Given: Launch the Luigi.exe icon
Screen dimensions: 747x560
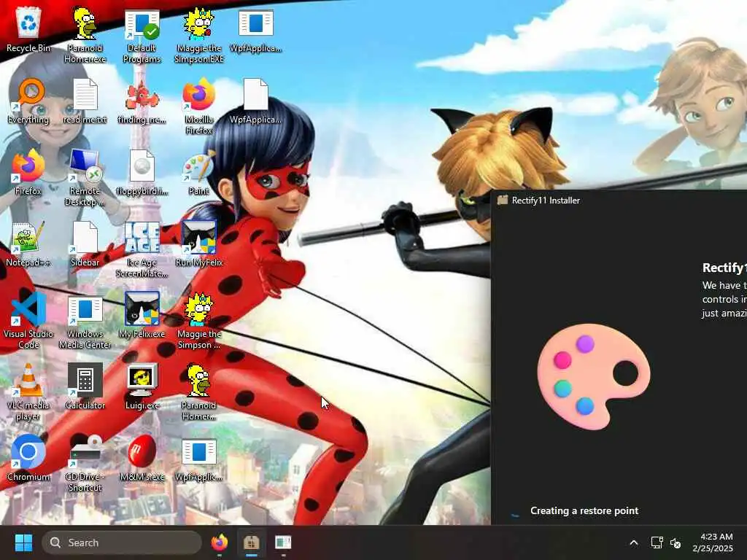Looking at the screenshot, I should click(x=142, y=386).
